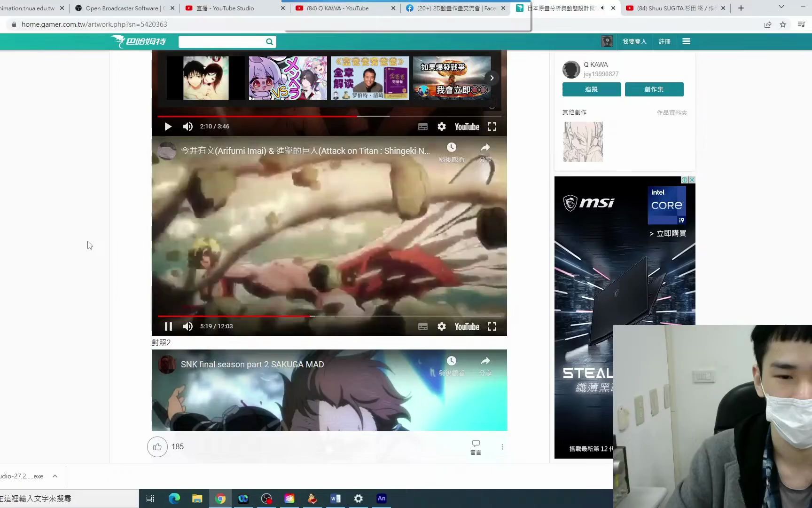Click the search magnifier icon
Viewport: 812px width, 508px height.
click(x=269, y=42)
